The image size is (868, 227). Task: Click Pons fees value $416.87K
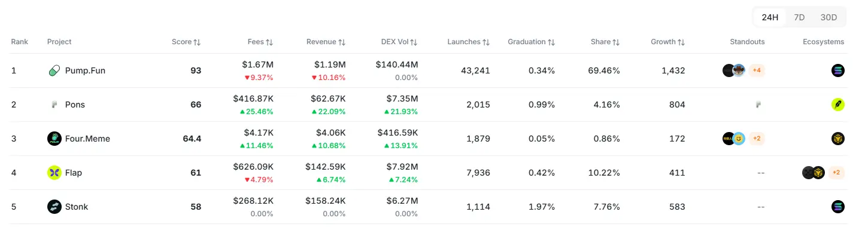coord(253,98)
